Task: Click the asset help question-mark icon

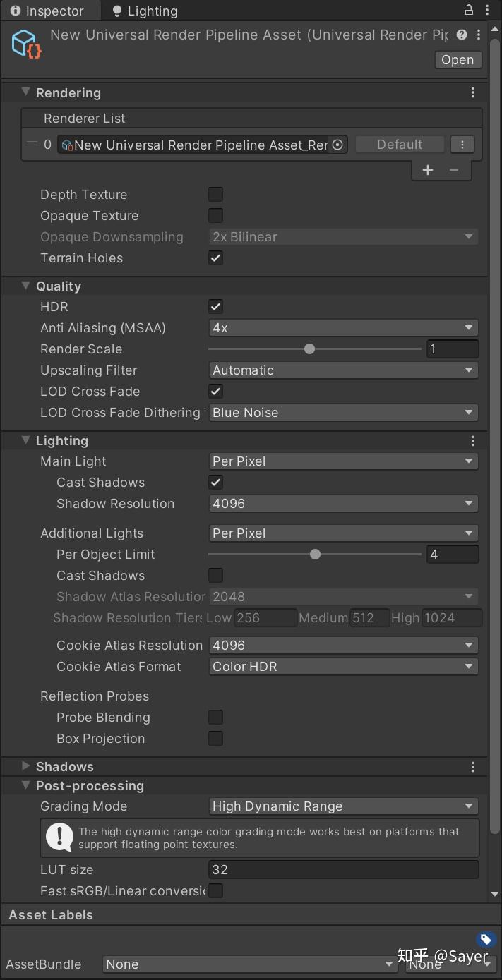Action: coord(462,35)
